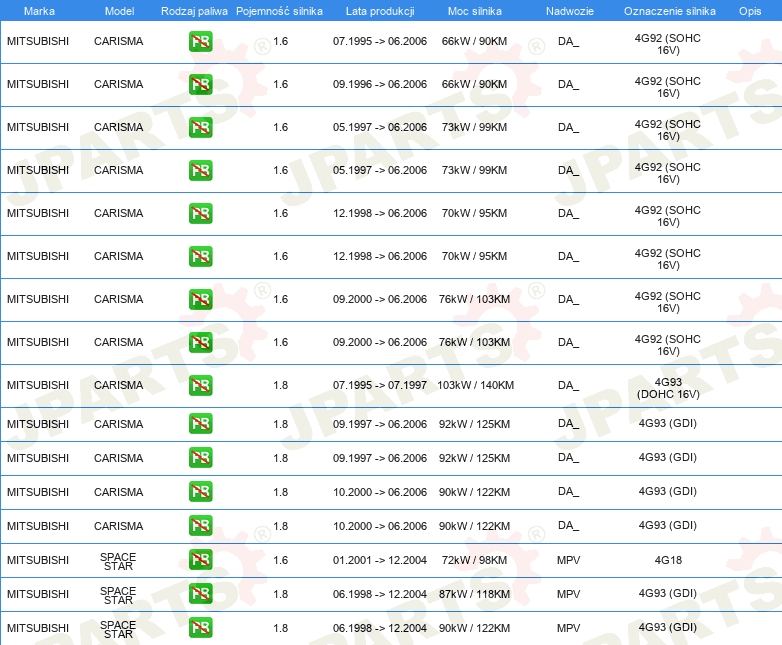782x645 pixels.
Task: Click the Rodzaj paliwa column header
Action: [x=194, y=11]
